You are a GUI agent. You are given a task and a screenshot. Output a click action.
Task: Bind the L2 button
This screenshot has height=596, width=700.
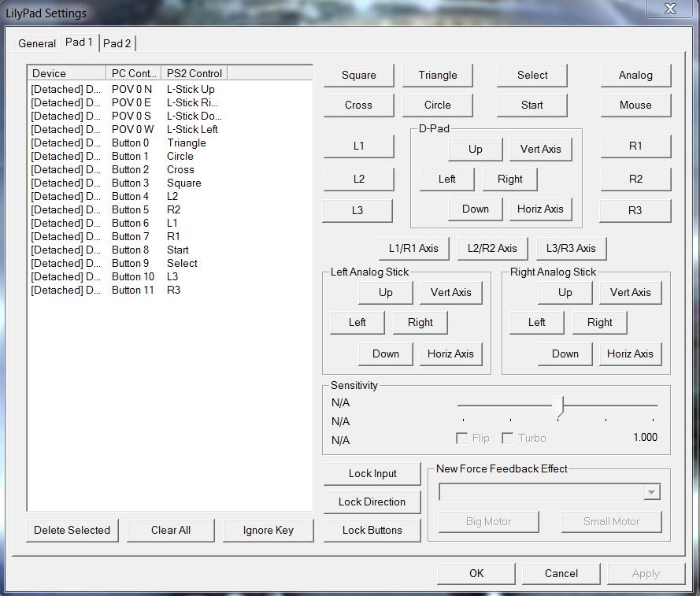359,179
